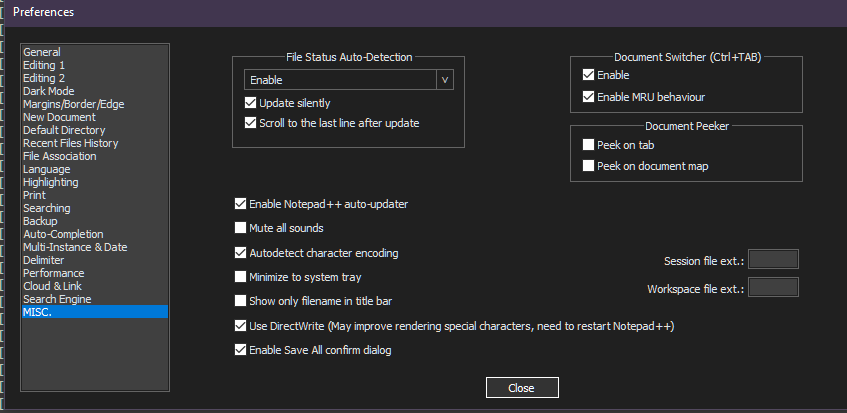This screenshot has height=413, width=847.
Task: Disable the Document Switcher Enable checkbox
Action: pos(589,75)
